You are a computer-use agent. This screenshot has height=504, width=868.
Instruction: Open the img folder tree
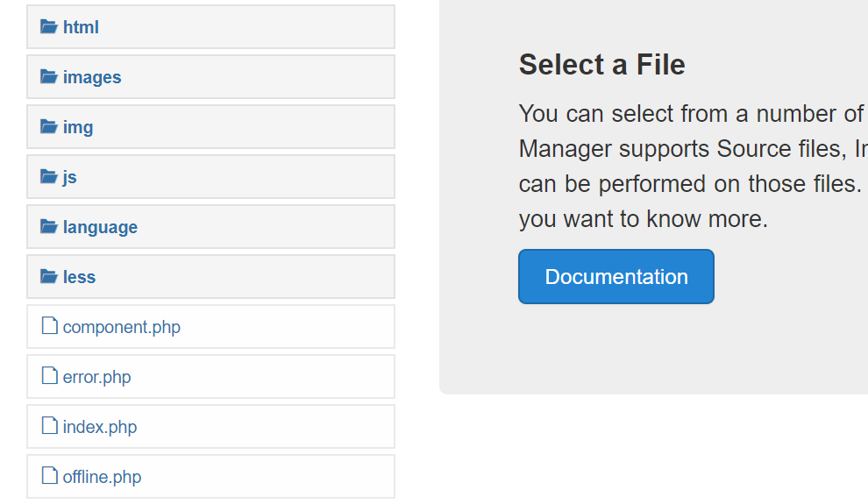point(78,127)
